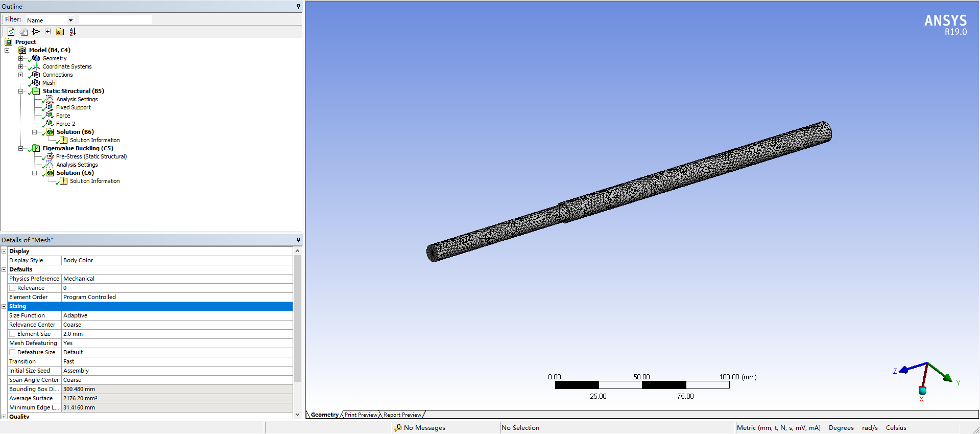Viewport: 980px width, 434px height.
Task: Toggle the Element Size parameter checkbox
Action: click(12, 334)
